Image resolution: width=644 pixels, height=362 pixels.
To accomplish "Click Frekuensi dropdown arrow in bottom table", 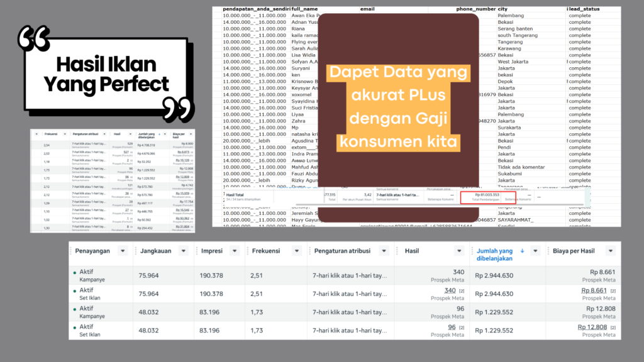I will [x=297, y=251].
